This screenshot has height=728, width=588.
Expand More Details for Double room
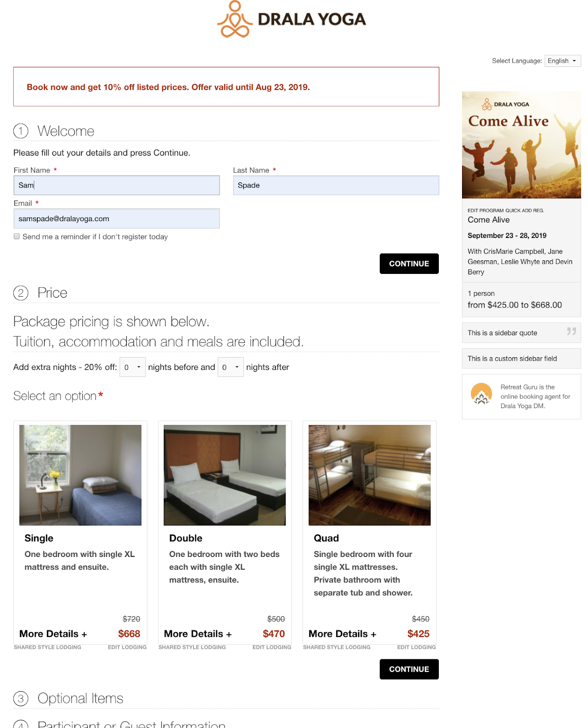point(198,634)
